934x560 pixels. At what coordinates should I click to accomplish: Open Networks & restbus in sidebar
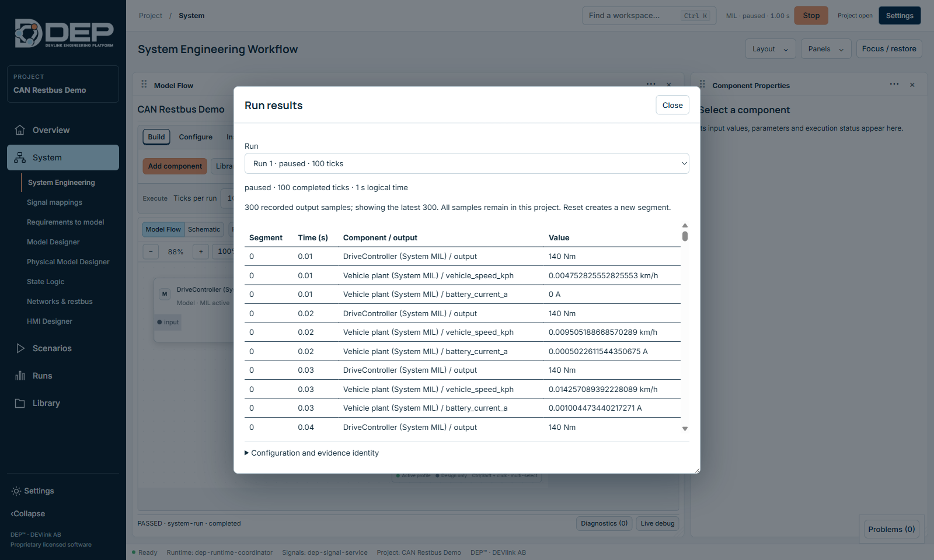[x=60, y=302]
